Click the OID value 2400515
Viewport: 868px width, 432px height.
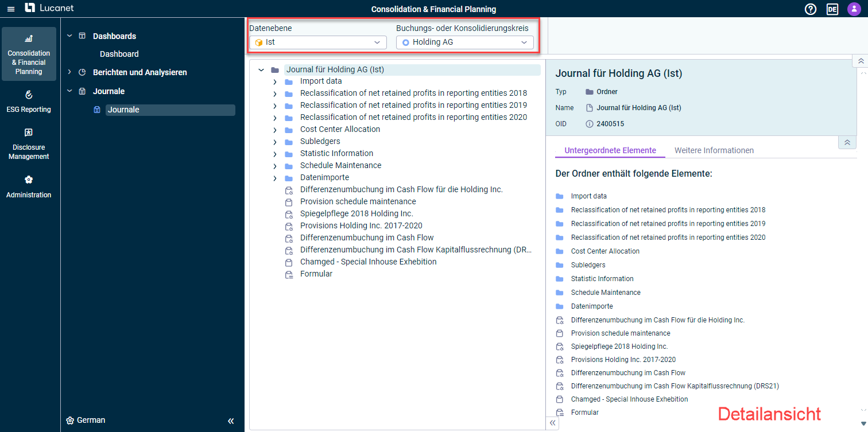point(610,124)
